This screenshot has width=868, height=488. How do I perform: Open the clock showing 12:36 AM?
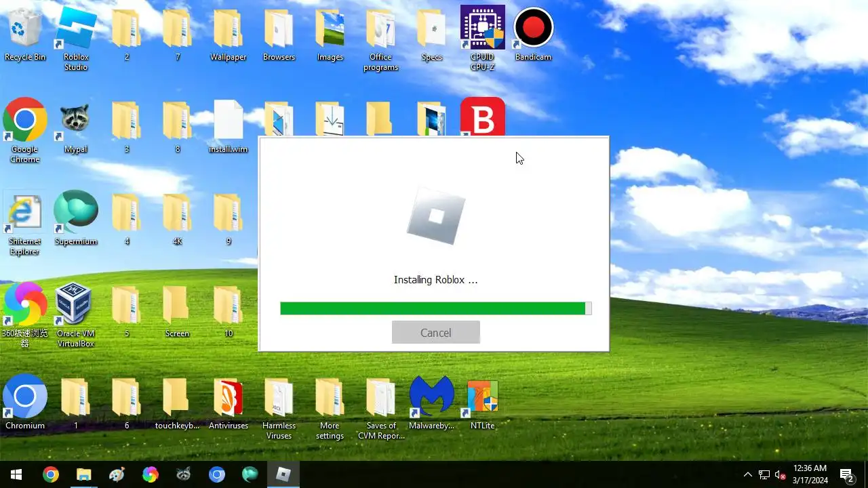[810, 474]
